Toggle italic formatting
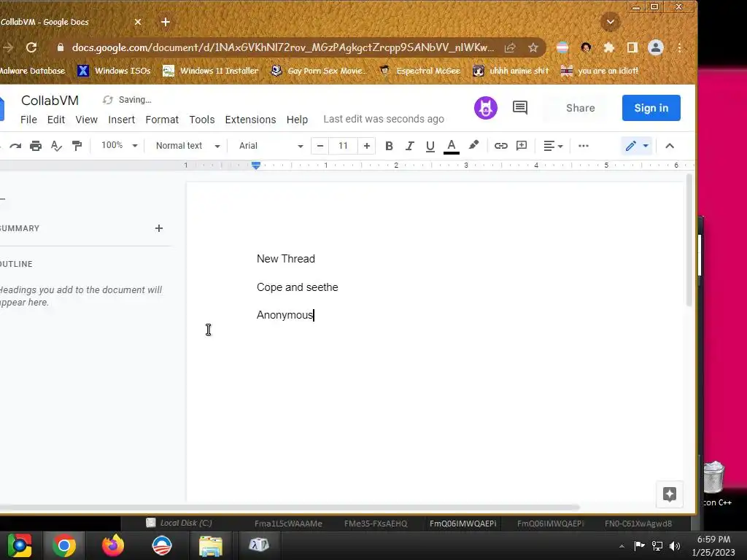747x560 pixels. [x=410, y=146]
